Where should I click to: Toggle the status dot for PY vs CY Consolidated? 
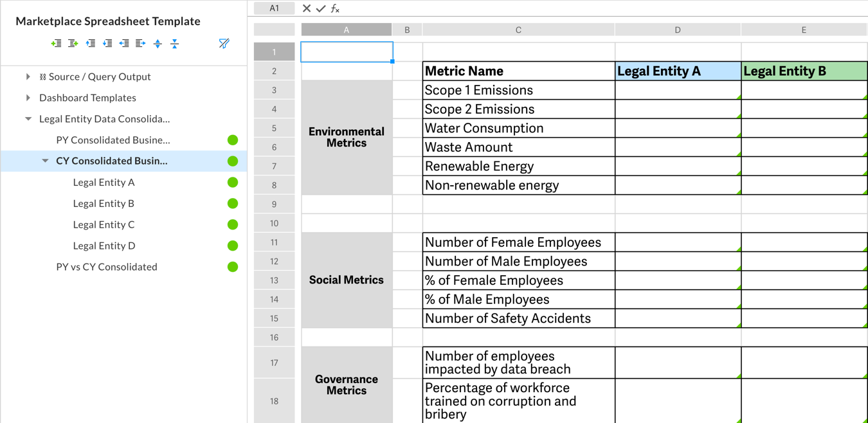233,267
